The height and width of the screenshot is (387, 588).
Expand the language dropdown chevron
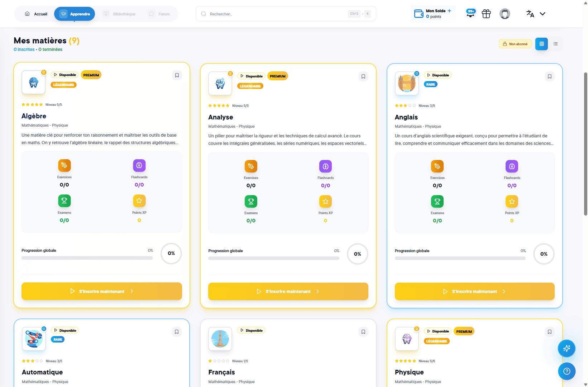point(542,14)
